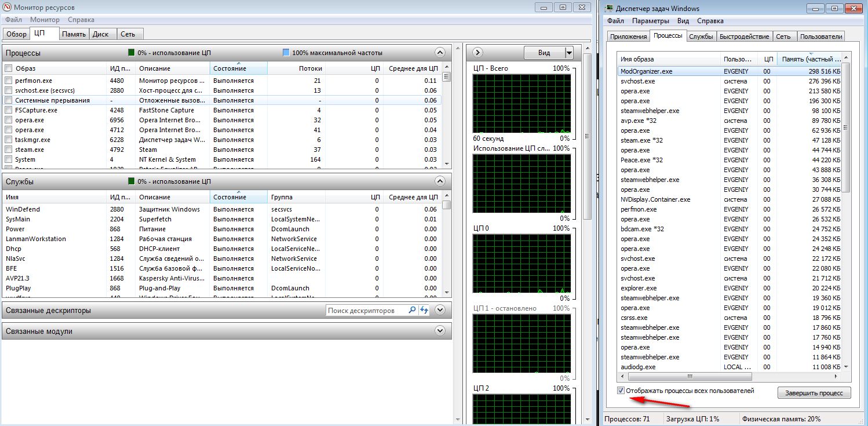
Task: Tick the steam.exe process checkbox
Action: point(8,150)
